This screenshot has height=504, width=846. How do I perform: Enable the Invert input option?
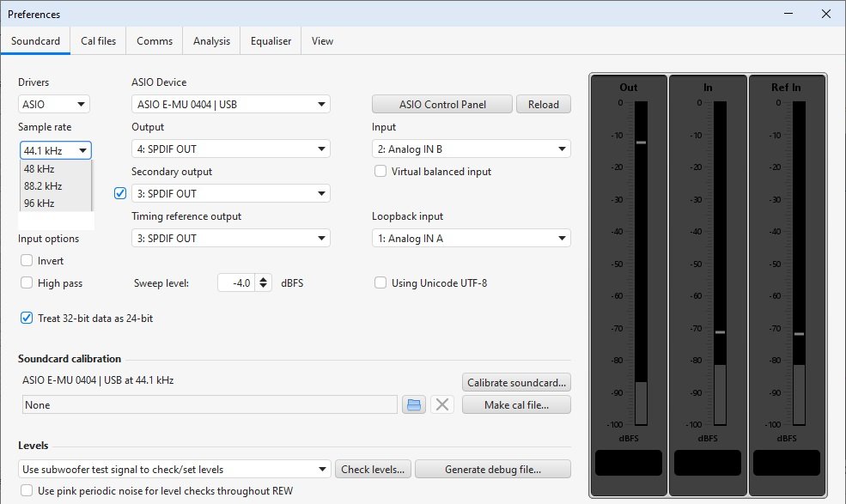[27, 261]
